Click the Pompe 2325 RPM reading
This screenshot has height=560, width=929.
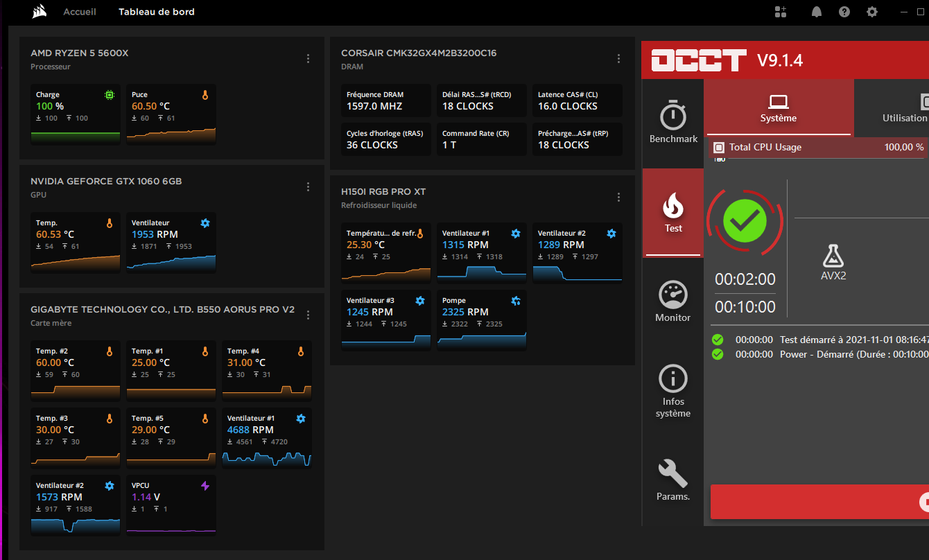465,313
